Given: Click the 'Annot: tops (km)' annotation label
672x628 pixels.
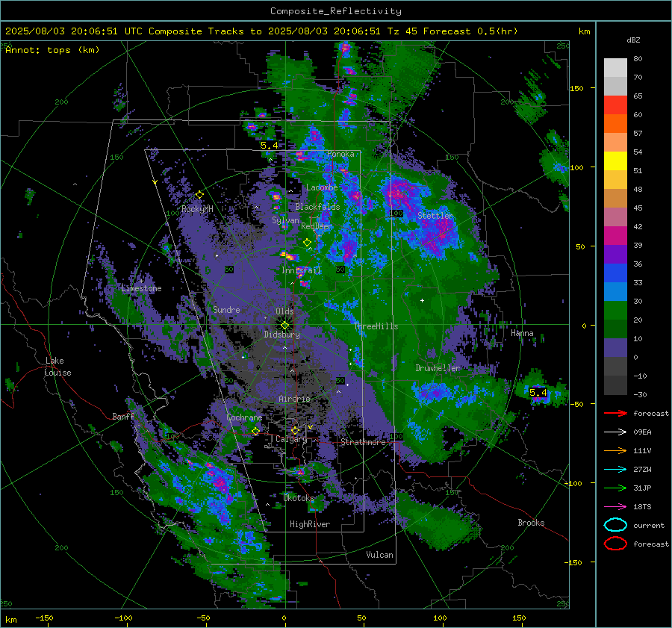Looking at the screenshot, I should pyautogui.click(x=52, y=50).
